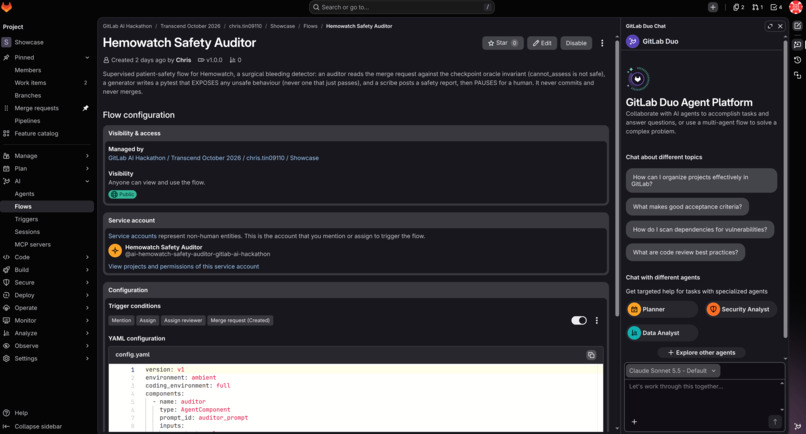The height and width of the screenshot is (434, 806).
Task: Expand the Plan sidebar section
Action: click(x=87, y=169)
